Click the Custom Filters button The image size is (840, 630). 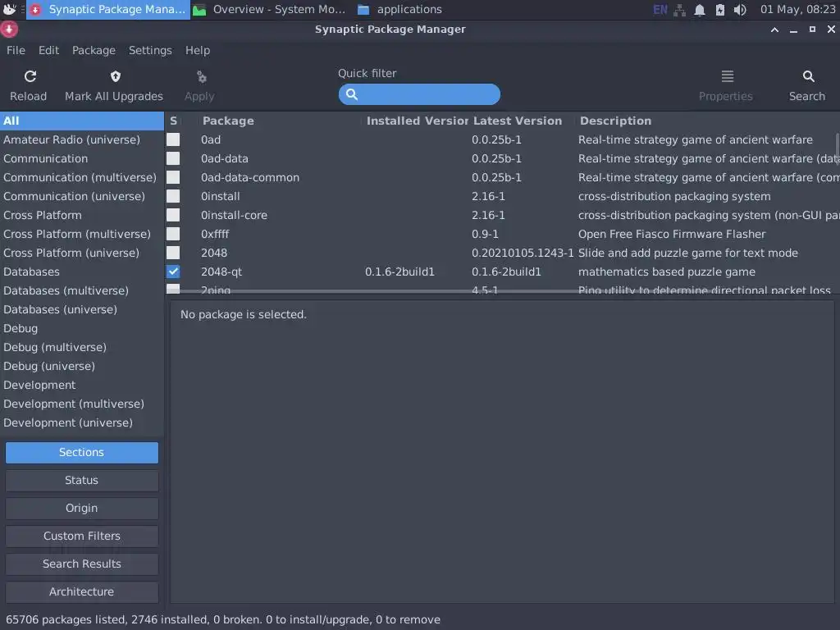(81, 536)
